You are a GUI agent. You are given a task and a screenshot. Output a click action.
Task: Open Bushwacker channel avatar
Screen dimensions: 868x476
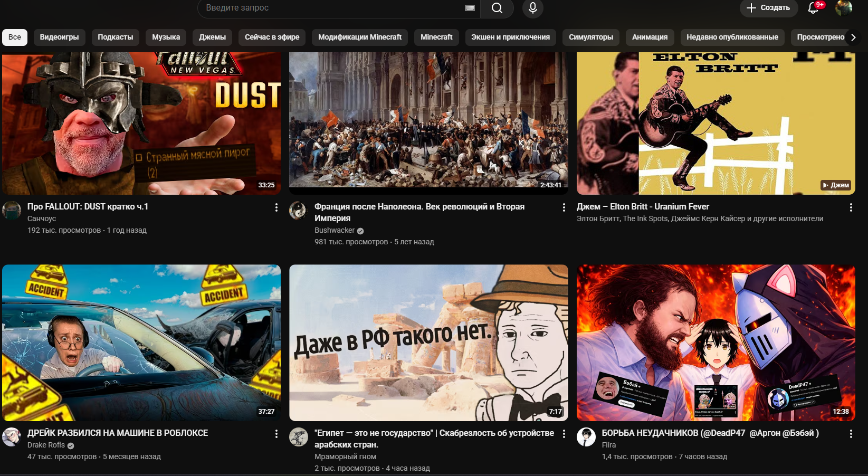point(299,211)
